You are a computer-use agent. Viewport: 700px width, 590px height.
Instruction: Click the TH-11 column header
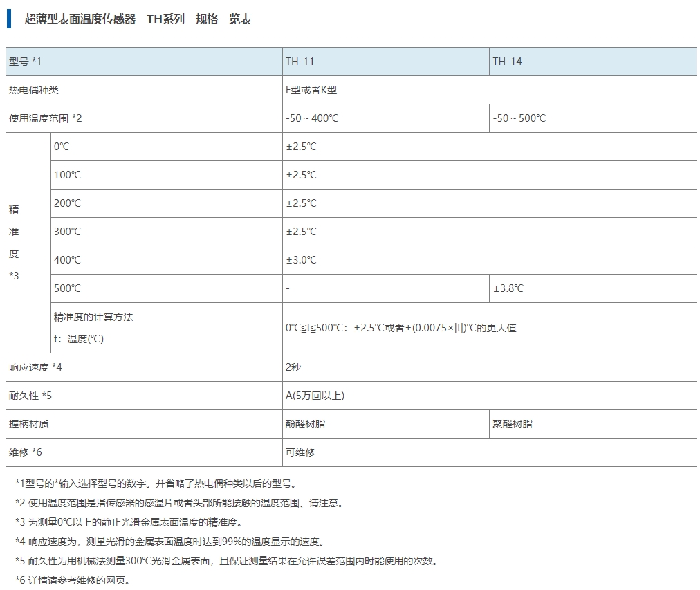(386, 62)
